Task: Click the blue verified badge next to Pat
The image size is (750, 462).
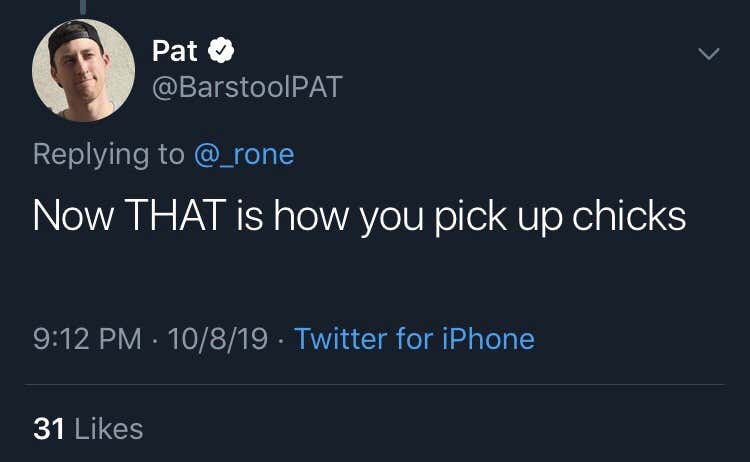Action: point(221,50)
